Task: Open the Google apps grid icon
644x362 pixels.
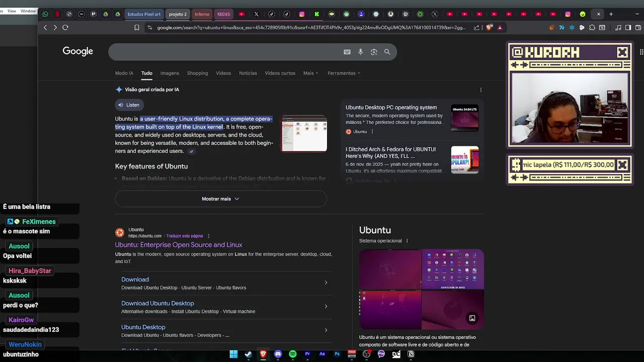Action: tap(641, 52)
